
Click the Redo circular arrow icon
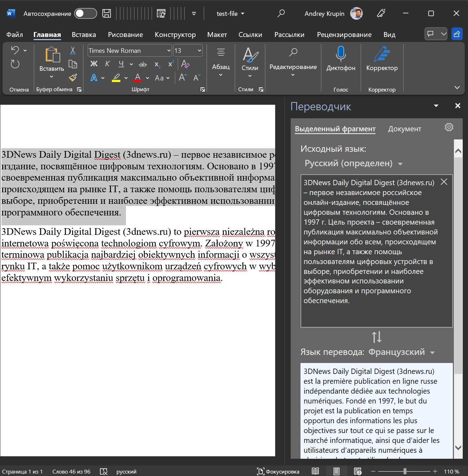coord(15,64)
